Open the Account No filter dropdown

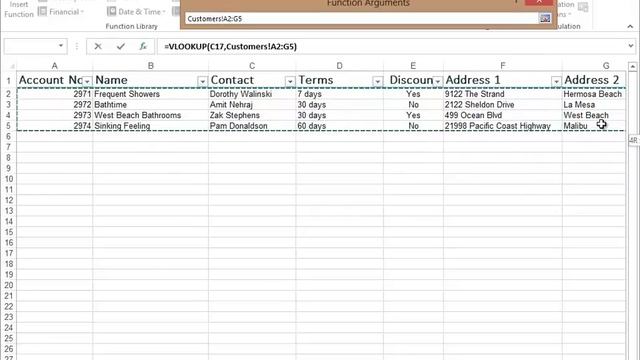tap(87, 81)
